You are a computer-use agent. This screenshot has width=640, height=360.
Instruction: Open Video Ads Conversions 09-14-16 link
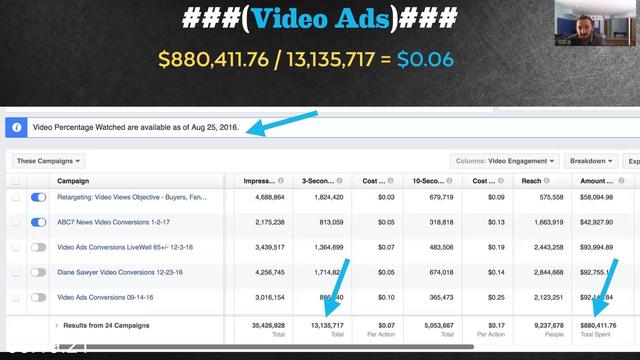pyautogui.click(x=105, y=297)
